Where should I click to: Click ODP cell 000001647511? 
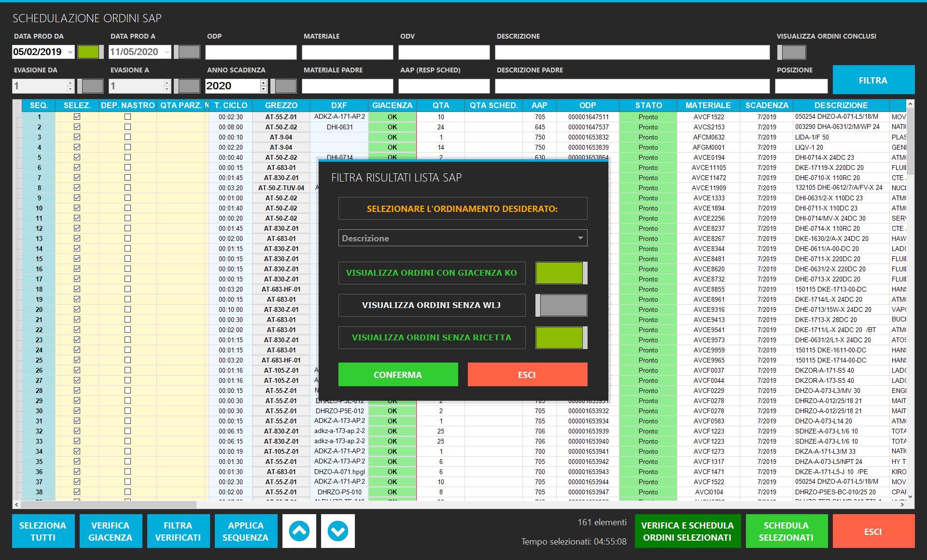[x=588, y=117]
